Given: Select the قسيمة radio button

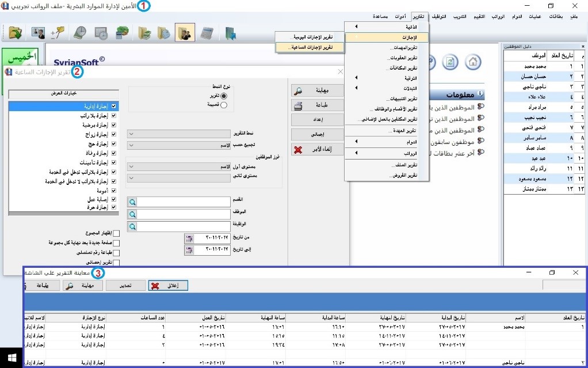Looking at the screenshot, I should [224, 105].
